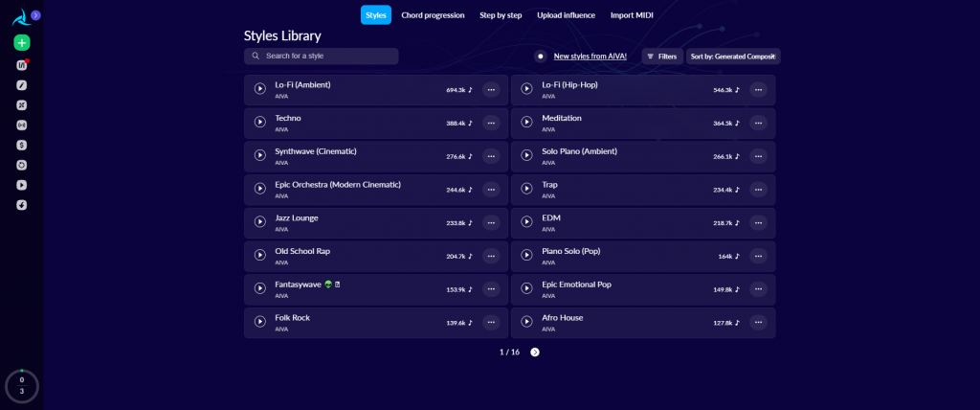Play the Epic Emotional Pop preview
The image size is (980, 410).
click(x=527, y=288)
